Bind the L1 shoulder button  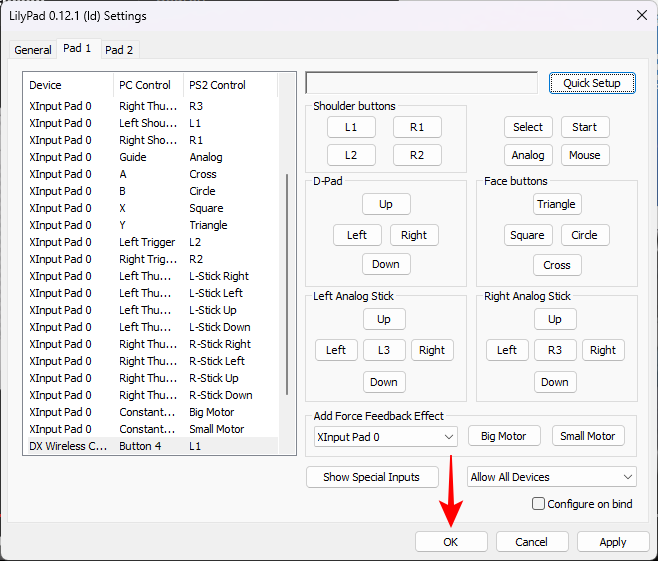click(351, 127)
